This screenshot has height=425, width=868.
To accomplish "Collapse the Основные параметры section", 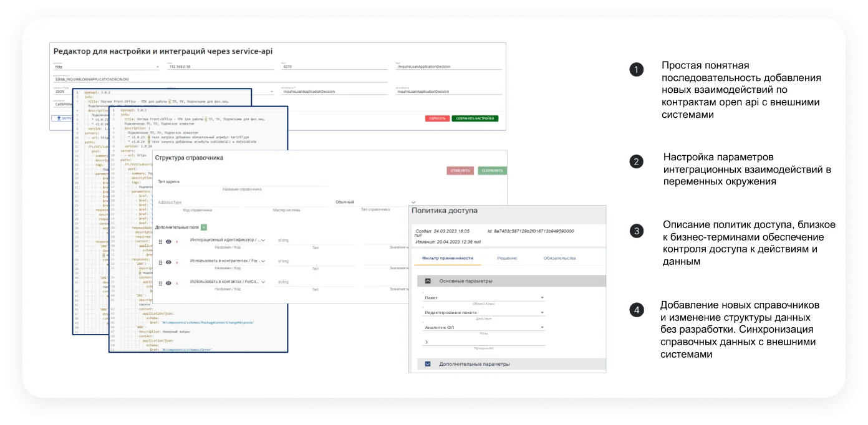I will click(x=428, y=281).
